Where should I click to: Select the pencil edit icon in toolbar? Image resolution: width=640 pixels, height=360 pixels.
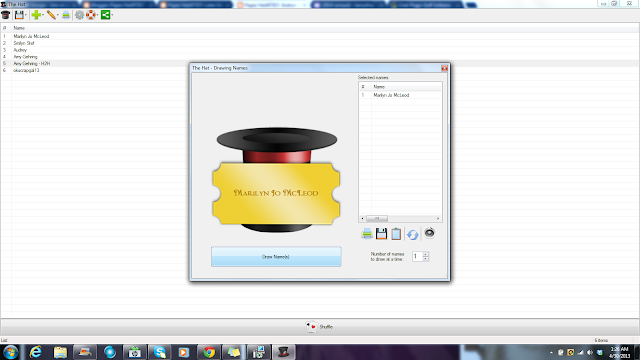(x=51, y=15)
